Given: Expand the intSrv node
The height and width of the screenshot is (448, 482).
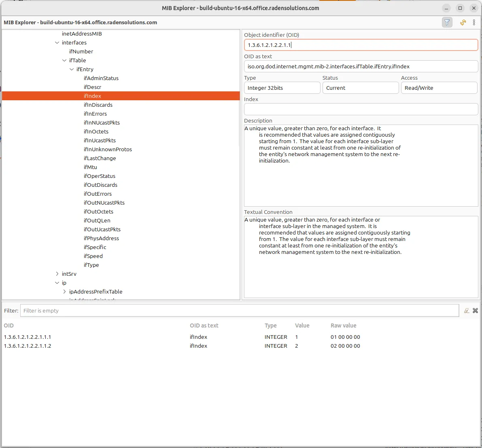Looking at the screenshot, I should click(x=57, y=274).
